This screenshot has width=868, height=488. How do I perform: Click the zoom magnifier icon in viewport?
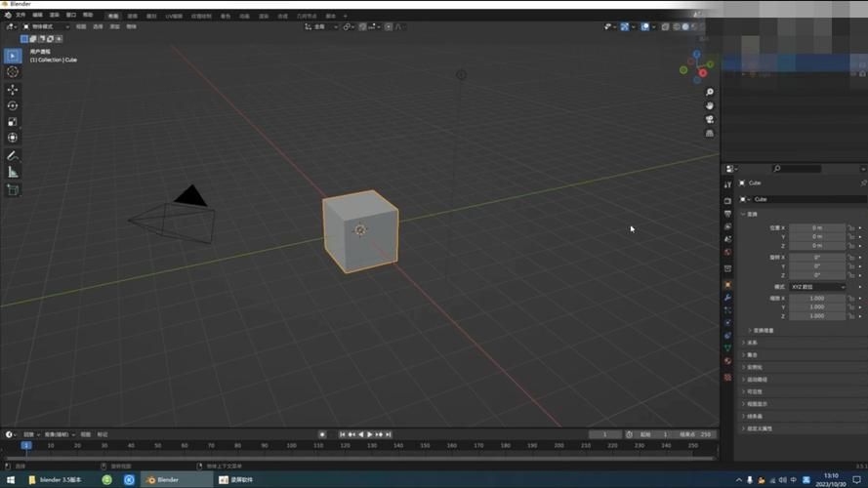tap(710, 92)
